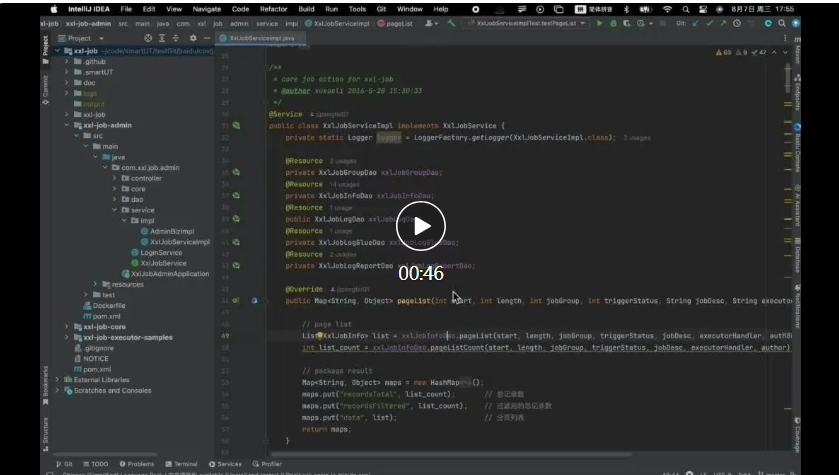The image size is (839, 475).
Task: Expand the xxl-job-core module
Action: [x=67, y=326]
